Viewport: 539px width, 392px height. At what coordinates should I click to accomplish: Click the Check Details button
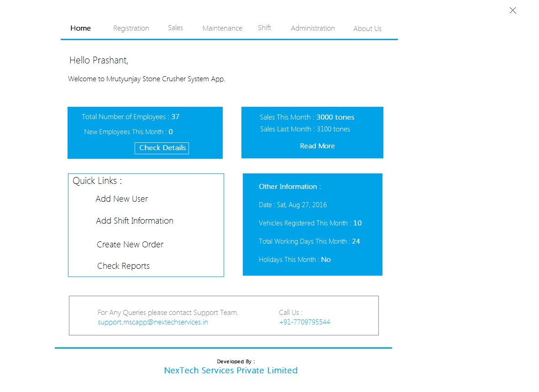[162, 148]
